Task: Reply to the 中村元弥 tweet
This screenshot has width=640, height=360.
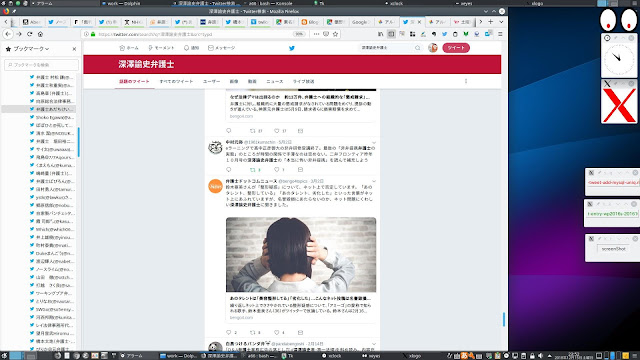Action: click(229, 169)
